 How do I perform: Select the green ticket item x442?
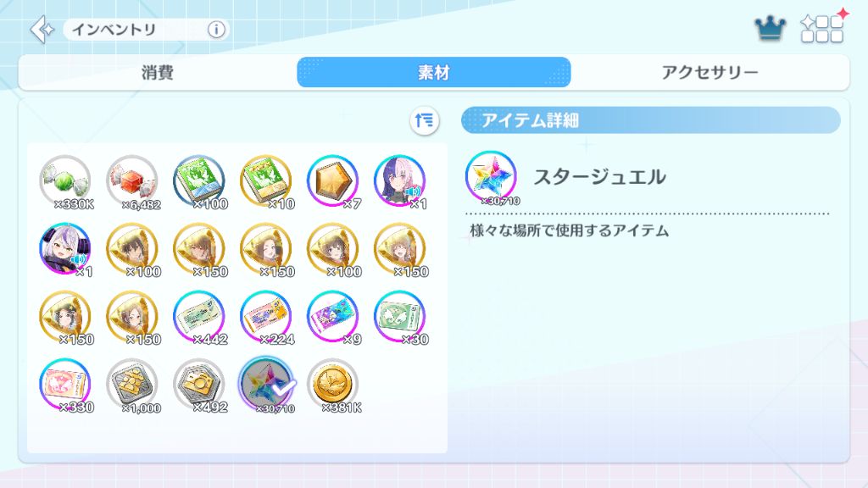(x=200, y=318)
